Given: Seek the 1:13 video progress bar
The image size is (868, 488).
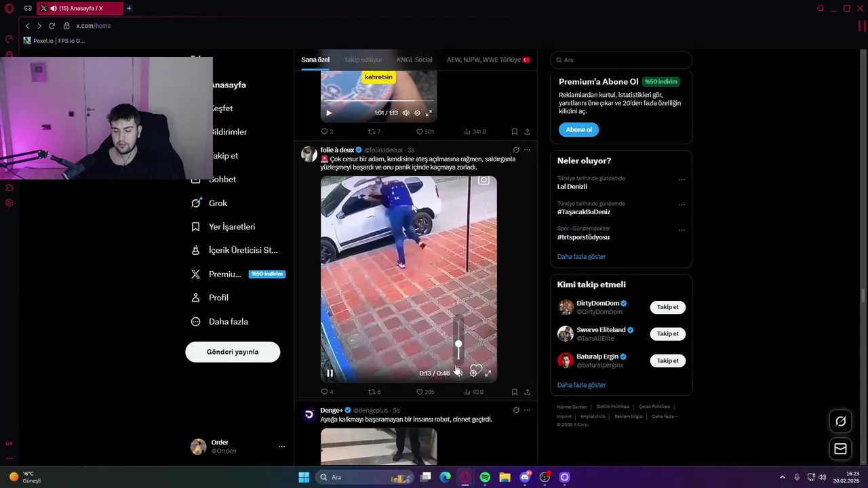Looking at the screenshot, I should click(378, 102).
